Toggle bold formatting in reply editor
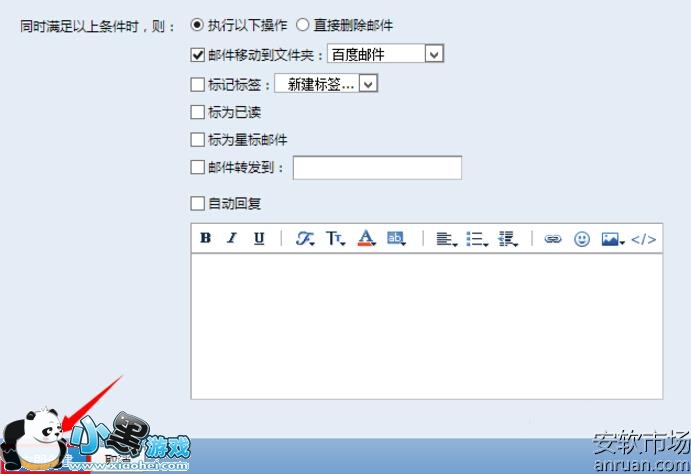This screenshot has width=691, height=474. point(205,238)
